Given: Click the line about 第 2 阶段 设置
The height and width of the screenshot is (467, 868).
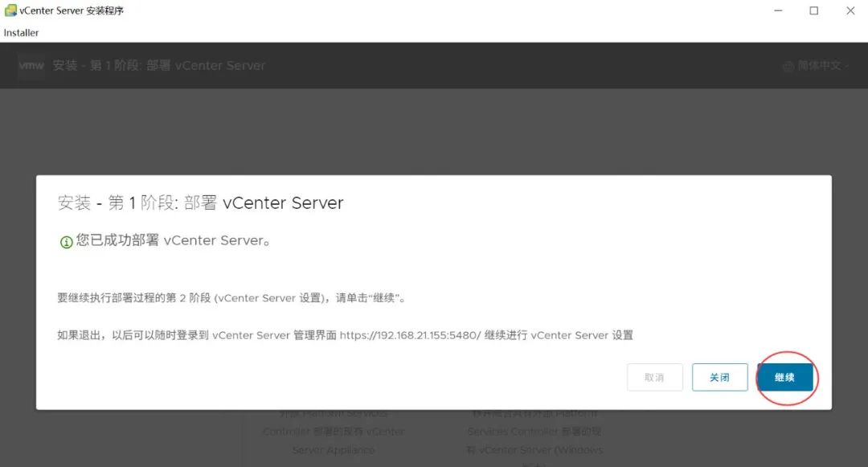Looking at the screenshot, I should coord(232,297).
